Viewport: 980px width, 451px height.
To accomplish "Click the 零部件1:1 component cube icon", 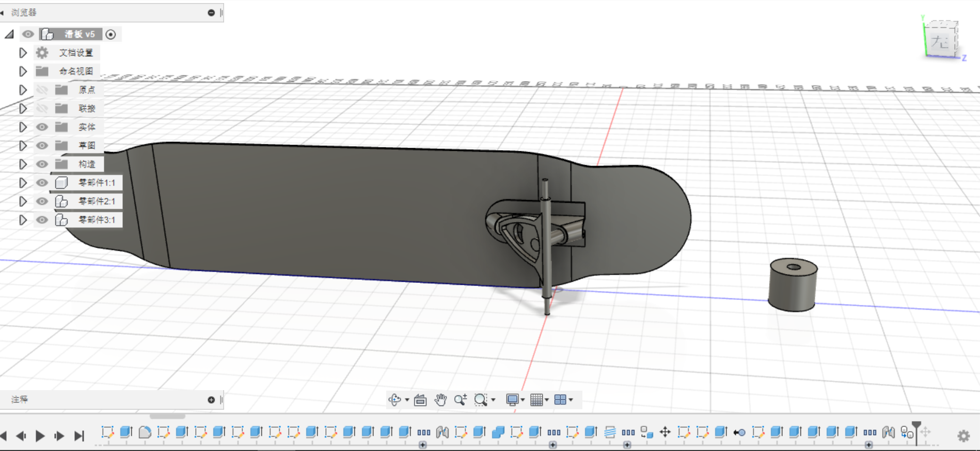I will [x=61, y=183].
